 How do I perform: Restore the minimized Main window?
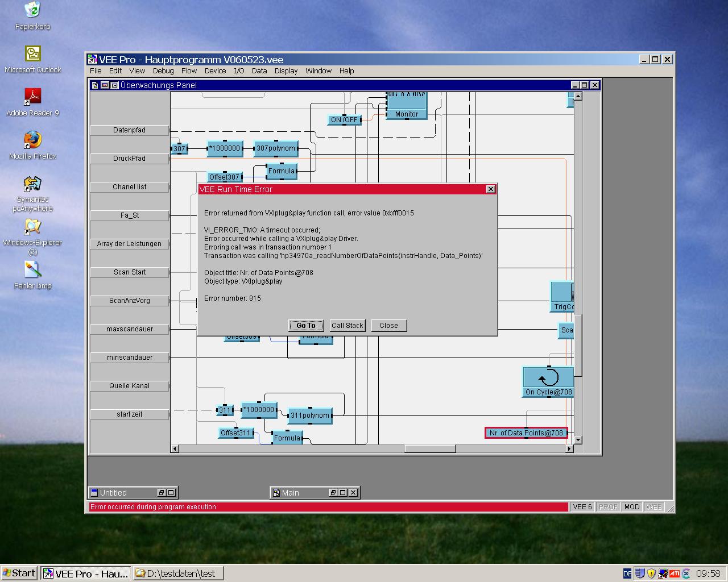click(x=333, y=493)
